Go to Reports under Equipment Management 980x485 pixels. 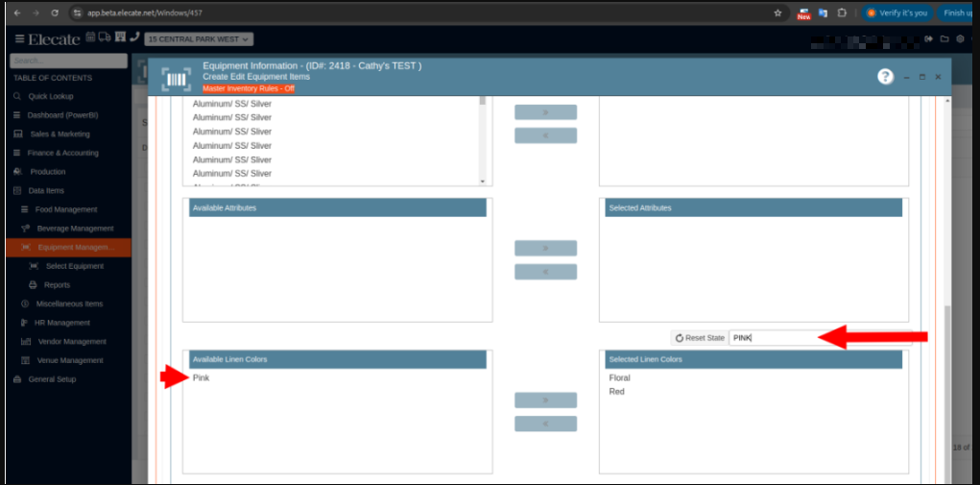pos(57,285)
